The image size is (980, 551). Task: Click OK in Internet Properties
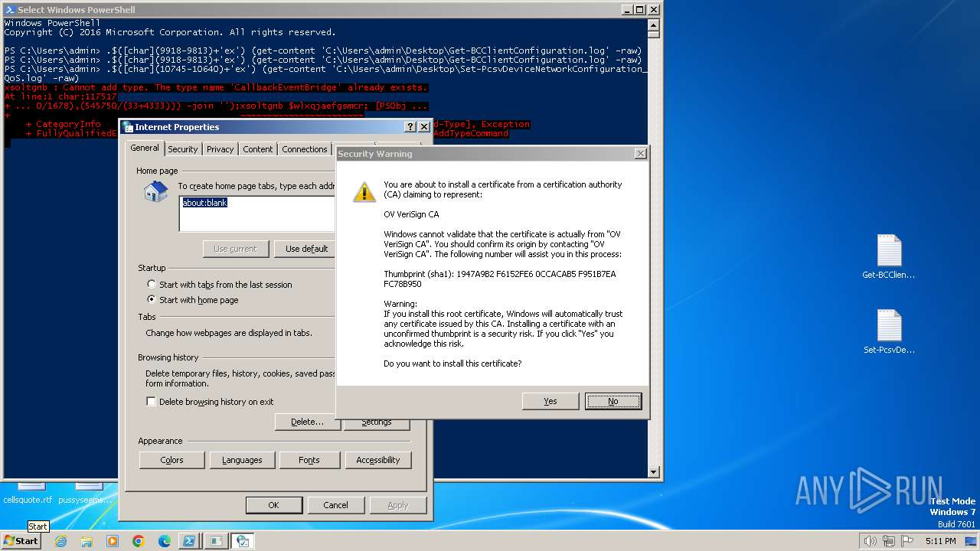[273, 505]
